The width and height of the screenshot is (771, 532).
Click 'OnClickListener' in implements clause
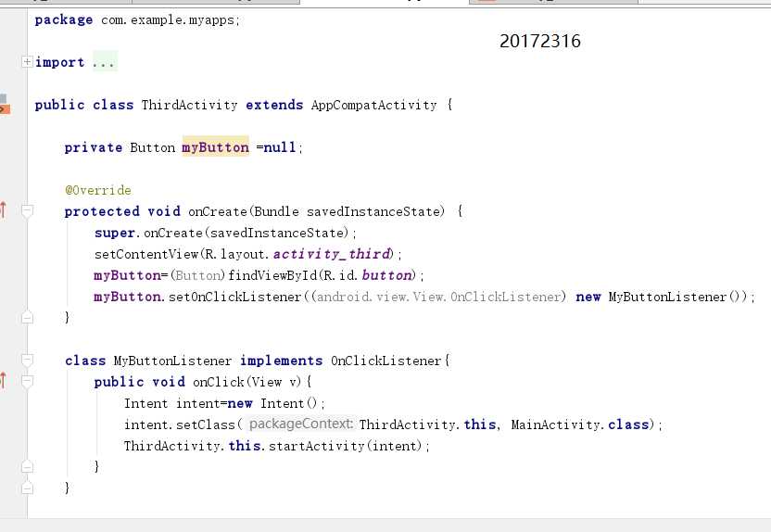click(x=386, y=361)
